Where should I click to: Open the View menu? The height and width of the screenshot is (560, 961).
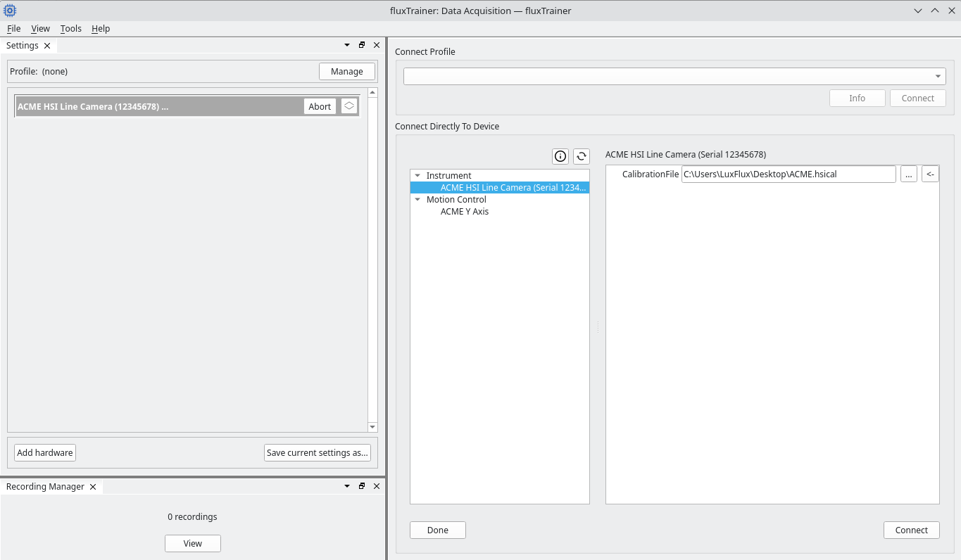coord(40,29)
